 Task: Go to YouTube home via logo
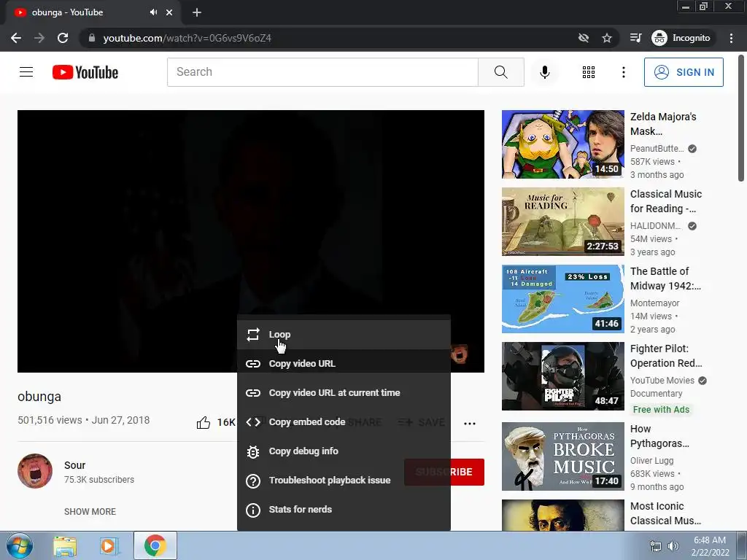(x=85, y=72)
